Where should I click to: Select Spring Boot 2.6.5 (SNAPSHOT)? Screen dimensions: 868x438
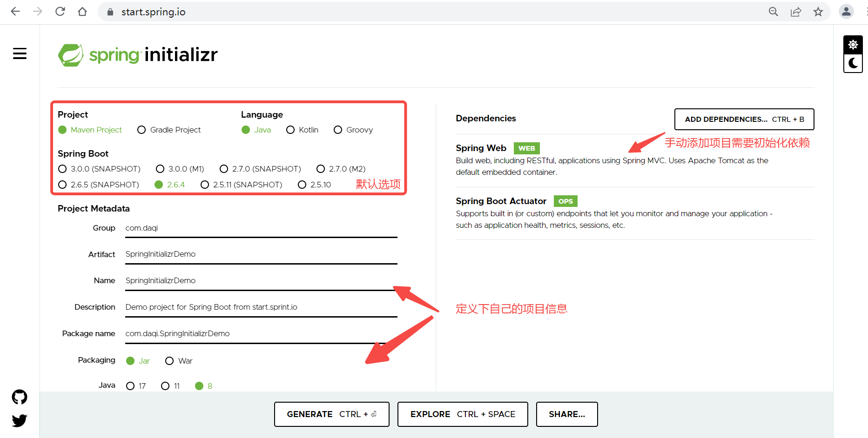coord(99,185)
